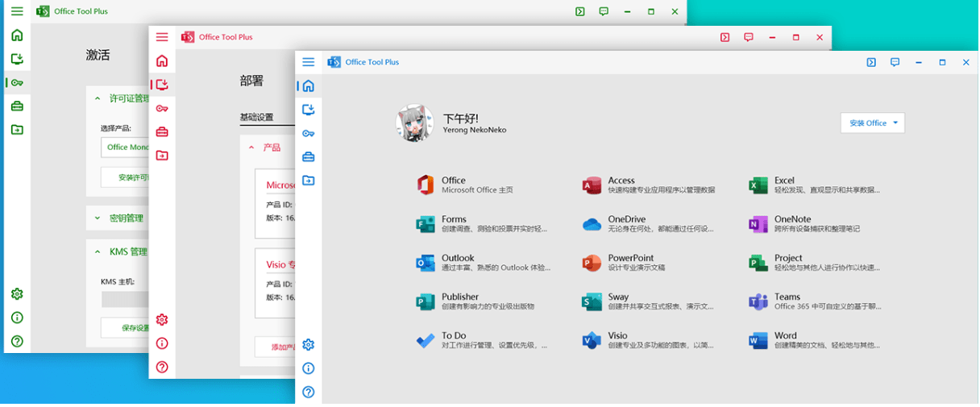This screenshot has height=407, width=980.
Task: Collapse 许可证管理 section in green window
Action: 98,98
